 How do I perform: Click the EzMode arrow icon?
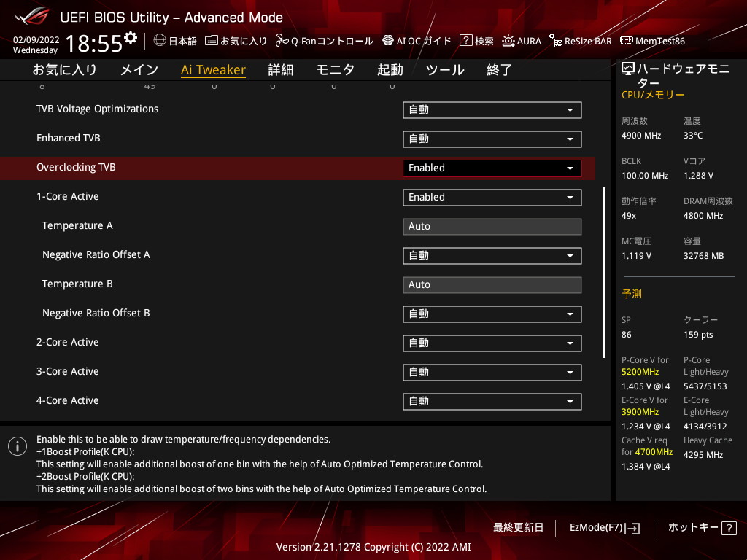tap(632, 528)
